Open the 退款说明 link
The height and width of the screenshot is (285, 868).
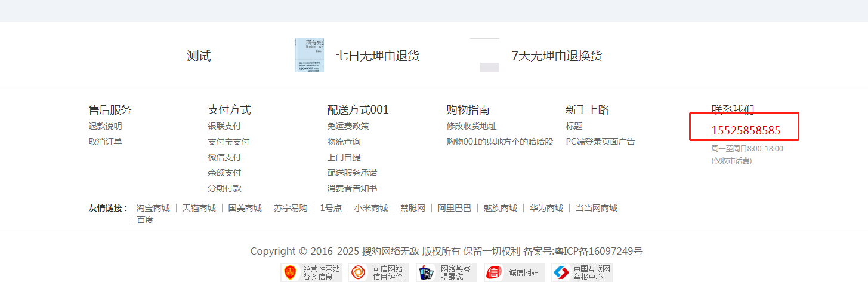coord(106,126)
